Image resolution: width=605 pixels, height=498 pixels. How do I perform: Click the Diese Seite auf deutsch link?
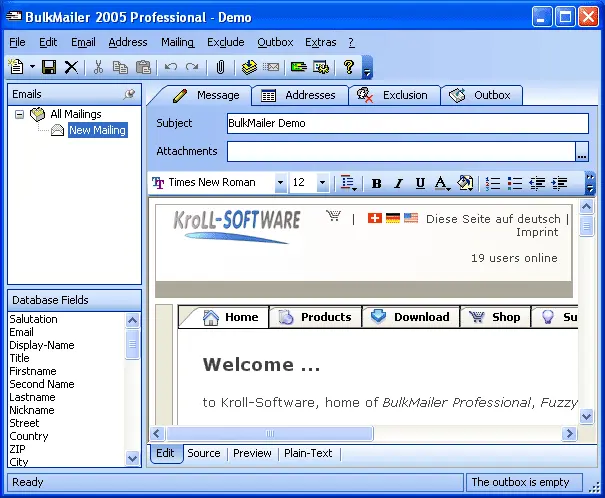pyautogui.click(x=492, y=218)
